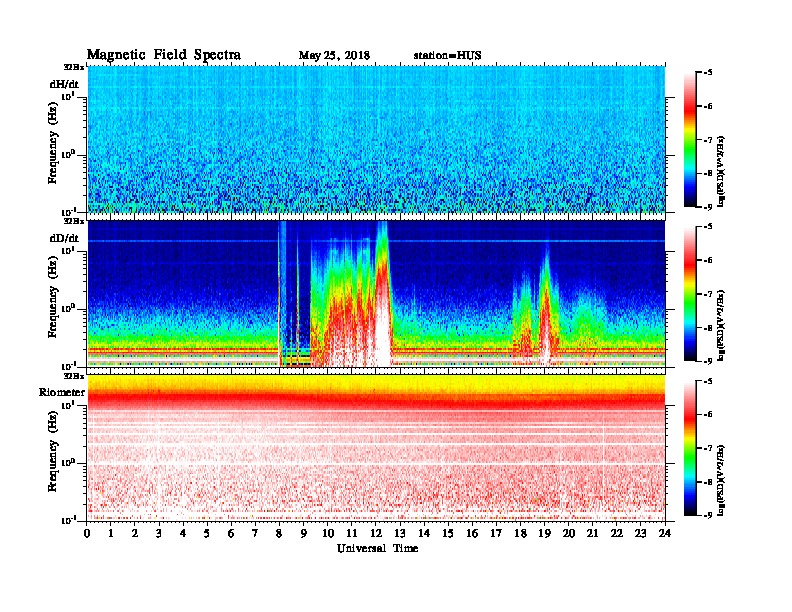Click hour tick label "8" on time axis
792x612 pixels.
[279, 534]
